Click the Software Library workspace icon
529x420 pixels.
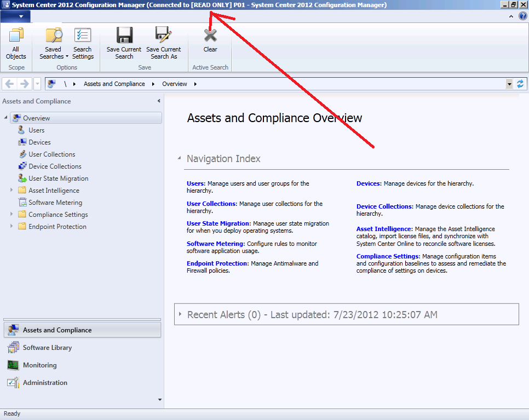click(x=13, y=348)
